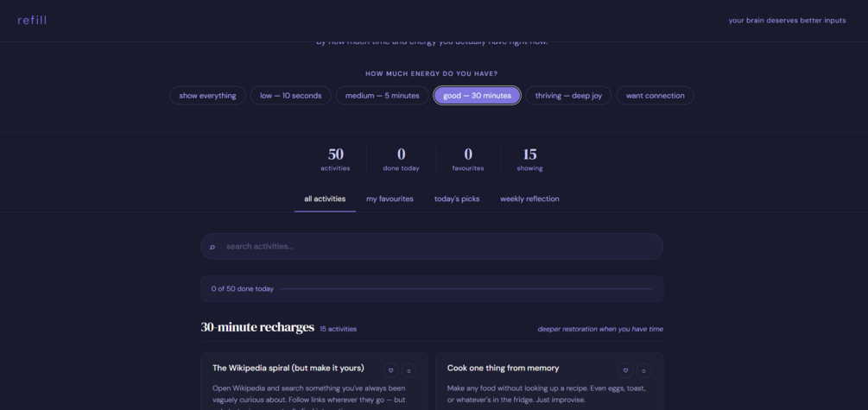
Task: Select 'good — 30 minutes' energy pill
Action: tap(477, 96)
